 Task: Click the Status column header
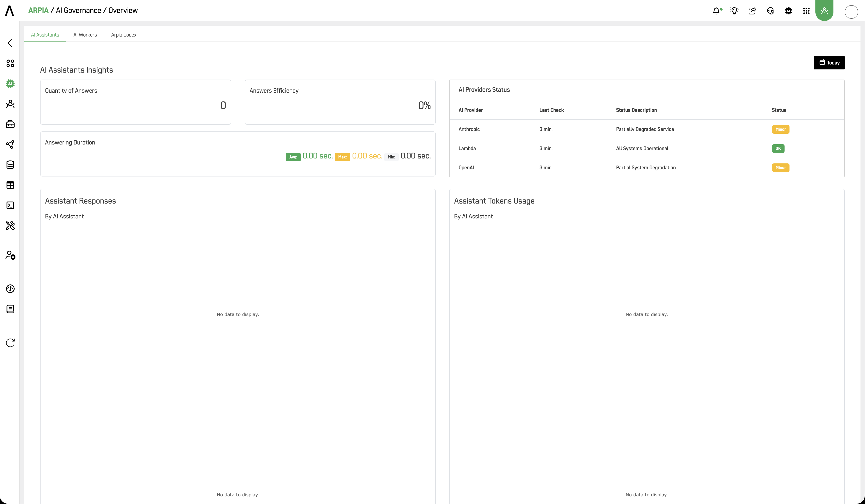pyautogui.click(x=779, y=110)
